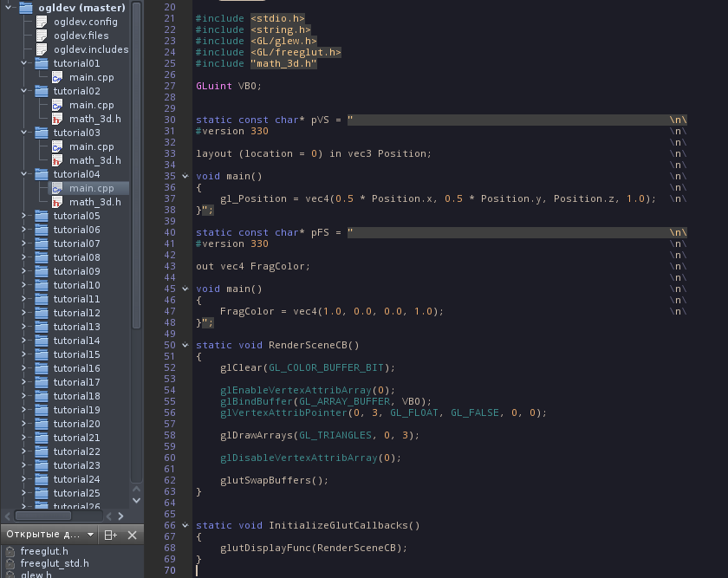Click the tutorial11 folder icon
Viewport: 728px width, 578px height.
tap(42, 299)
